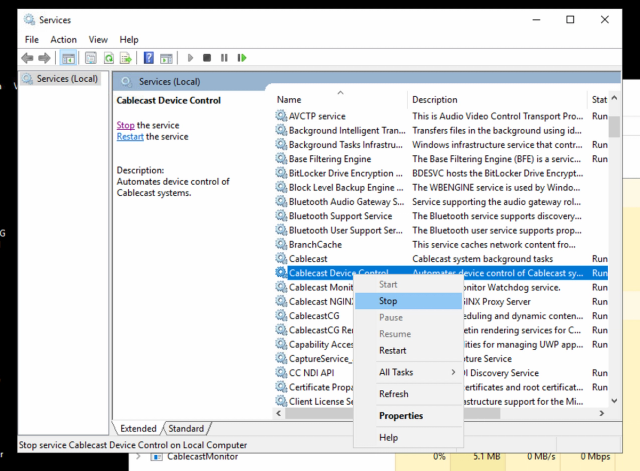This screenshot has width=640, height=471.
Task: Select Bluetooth Support Service row
Action: 442,216
